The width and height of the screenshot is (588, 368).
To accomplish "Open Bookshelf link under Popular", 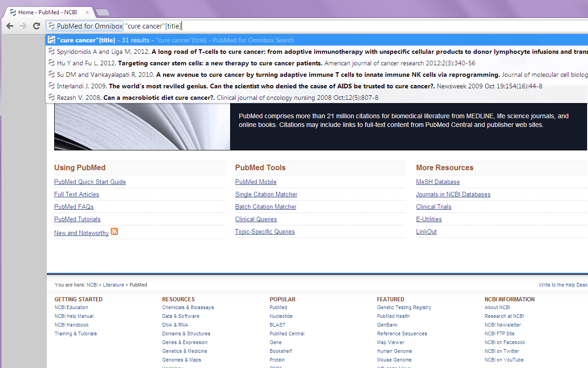I will pos(281,351).
